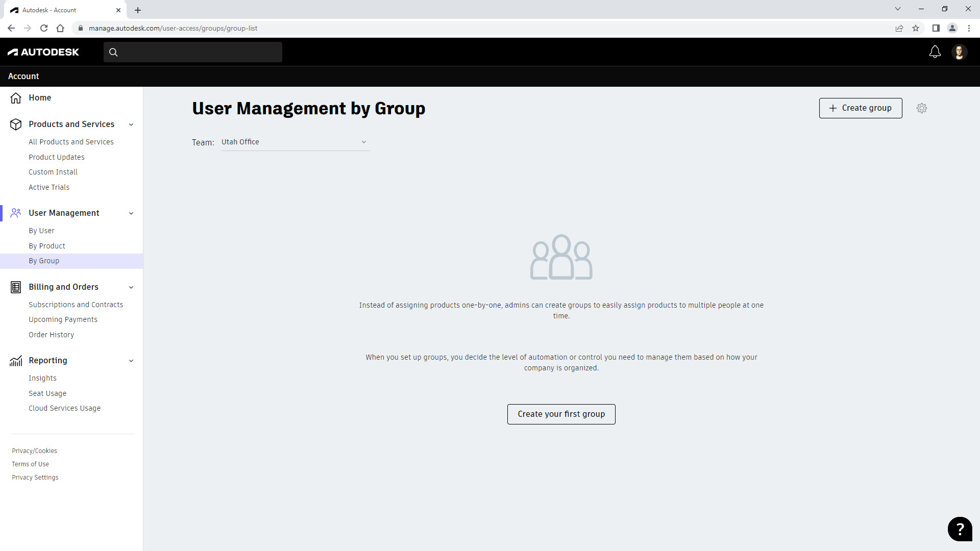Go to Custom Install

(x=53, y=172)
